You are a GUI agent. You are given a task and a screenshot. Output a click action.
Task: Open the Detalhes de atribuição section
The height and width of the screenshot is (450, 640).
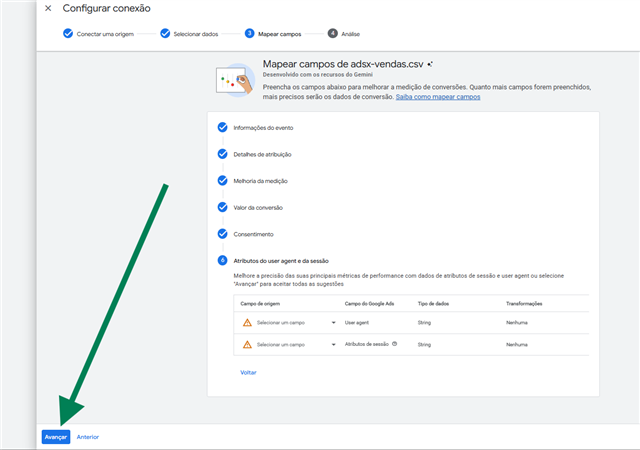262,154
